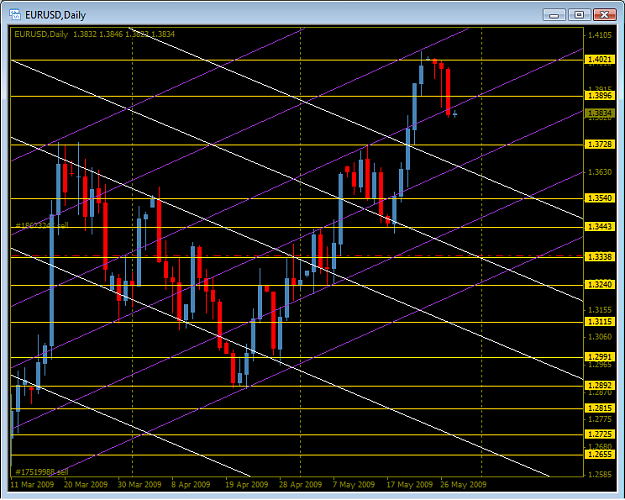The image size is (625, 500).
Task: Click the EURUSD,Daily OHLC info text in chart
Action: tap(94, 34)
